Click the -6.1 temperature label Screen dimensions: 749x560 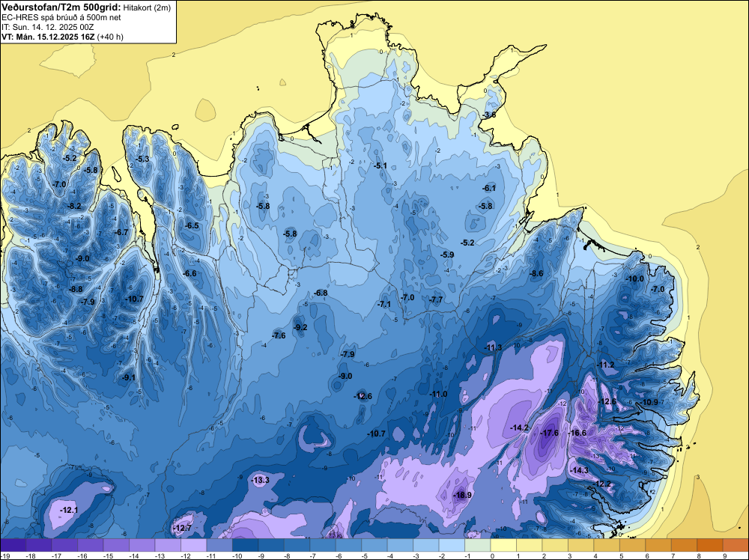[x=489, y=188]
